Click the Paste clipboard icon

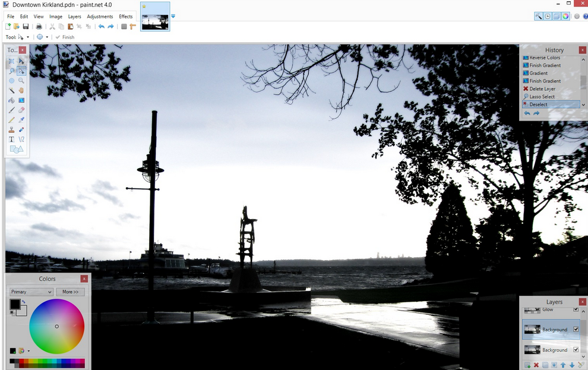click(x=70, y=26)
